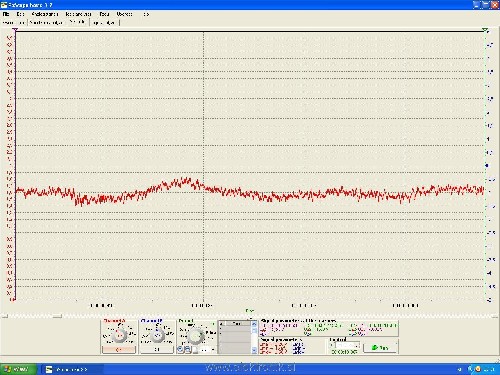The width and height of the screenshot is (500, 375).
Task: Open the File menu
Action: pyautogui.click(x=6, y=14)
